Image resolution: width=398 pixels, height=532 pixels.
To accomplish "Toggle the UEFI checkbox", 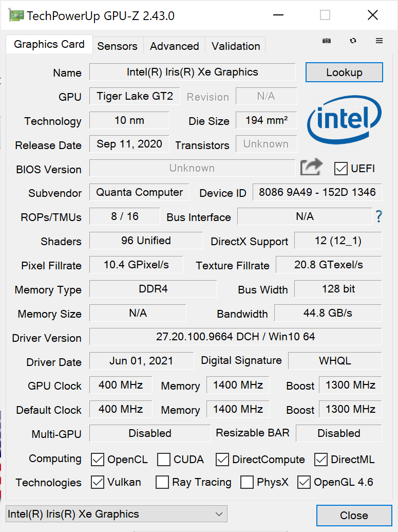I will pos(340,168).
